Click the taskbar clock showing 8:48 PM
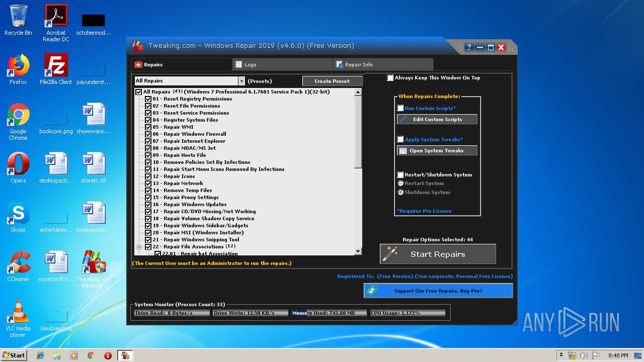The height and width of the screenshot is (362, 644). click(x=618, y=355)
